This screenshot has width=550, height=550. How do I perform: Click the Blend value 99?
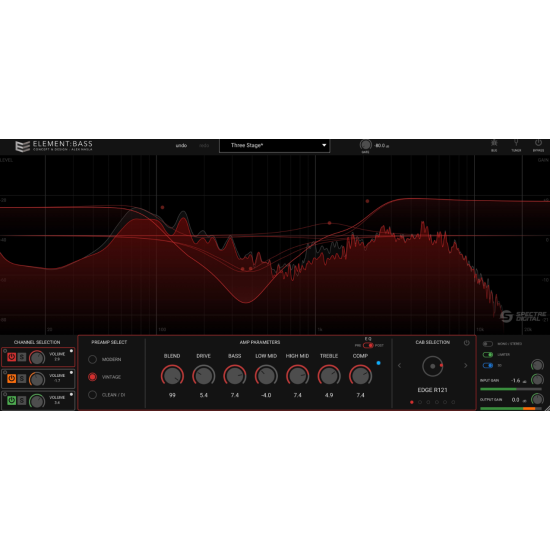pyautogui.click(x=172, y=395)
